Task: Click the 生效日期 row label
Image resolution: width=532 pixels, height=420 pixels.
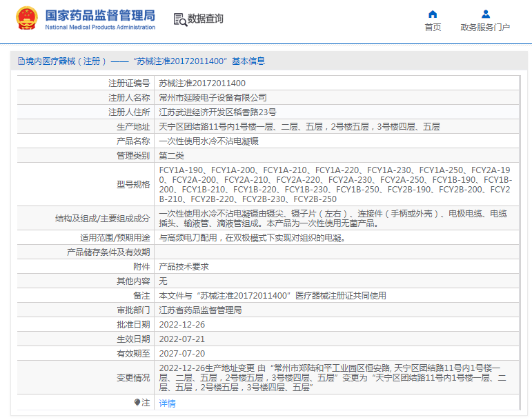Action: [x=133, y=339]
